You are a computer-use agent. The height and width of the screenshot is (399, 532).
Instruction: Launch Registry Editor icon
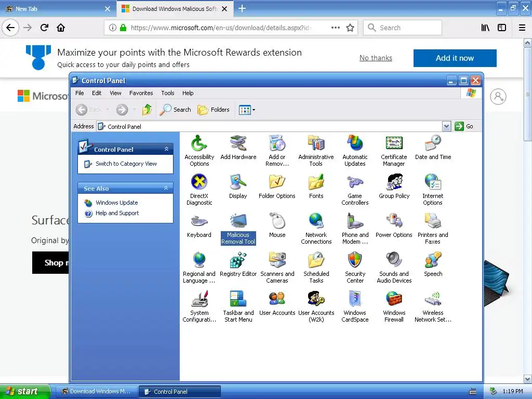pos(238,264)
